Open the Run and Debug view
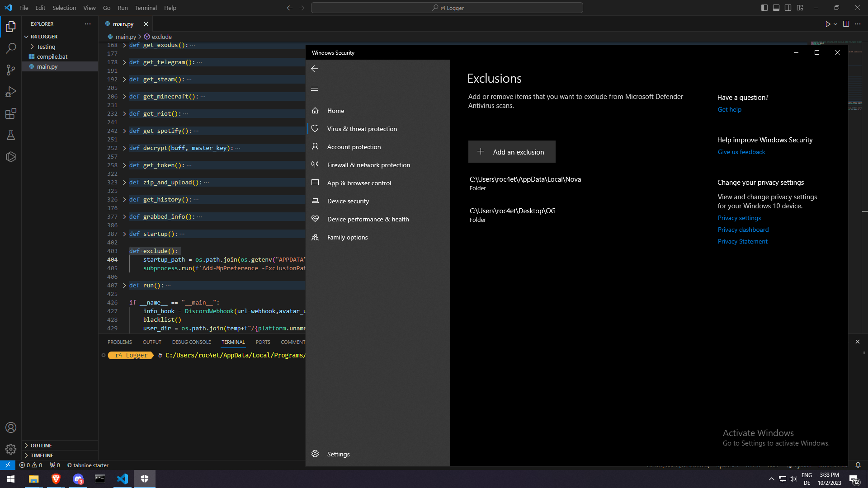Screen dimensions: 868x488 click(11, 92)
